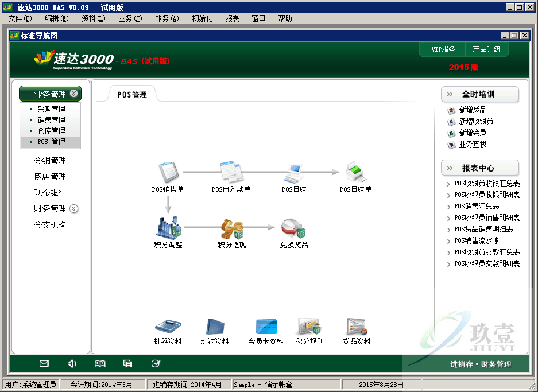The image size is (538, 392).
Task: Open the 帐务(A) menu
Action: [x=167, y=18]
